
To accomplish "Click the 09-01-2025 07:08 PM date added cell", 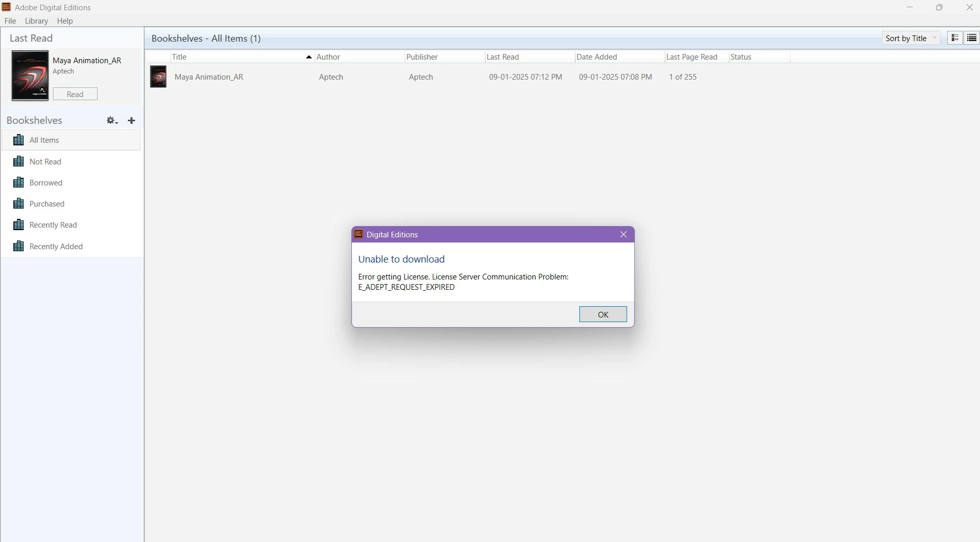I will coord(615,77).
